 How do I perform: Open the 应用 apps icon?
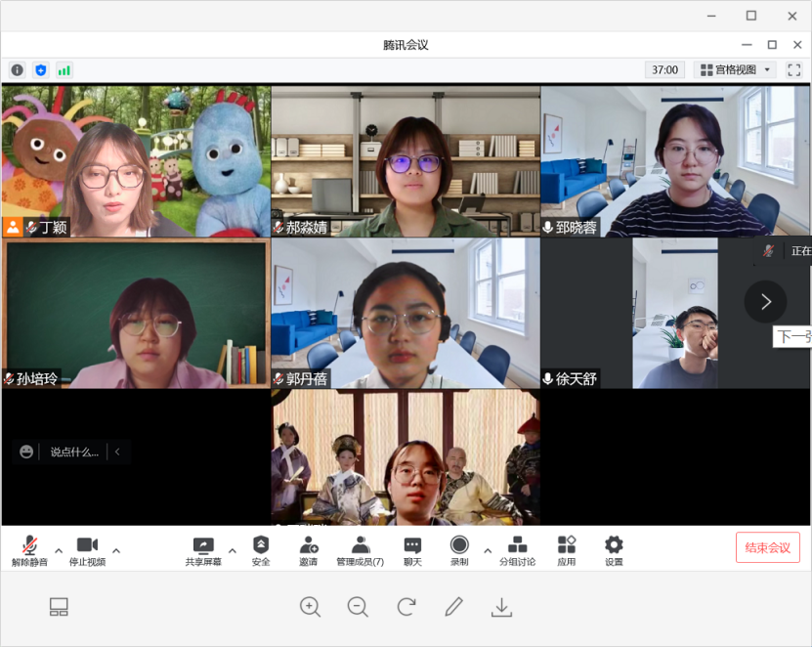tap(567, 550)
